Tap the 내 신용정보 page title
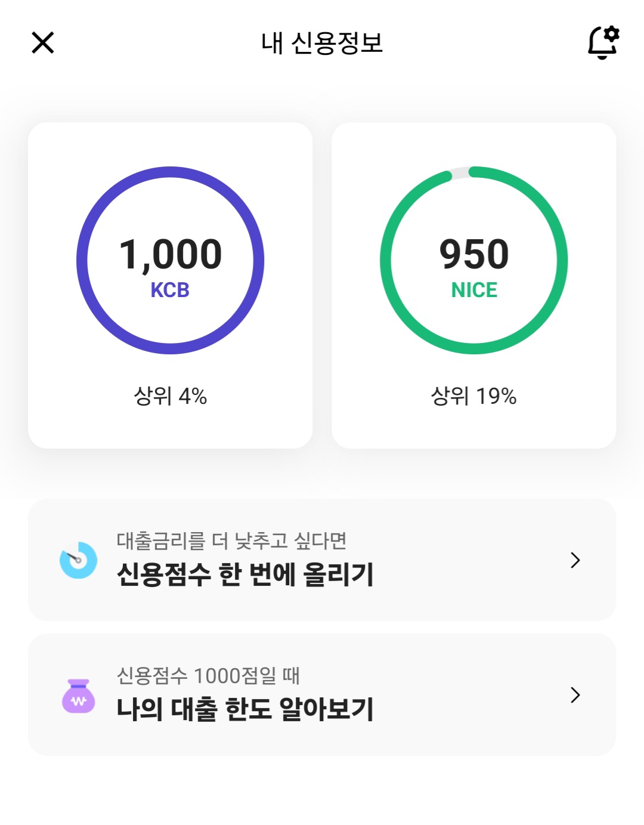The width and height of the screenshot is (644, 825). 322,43
